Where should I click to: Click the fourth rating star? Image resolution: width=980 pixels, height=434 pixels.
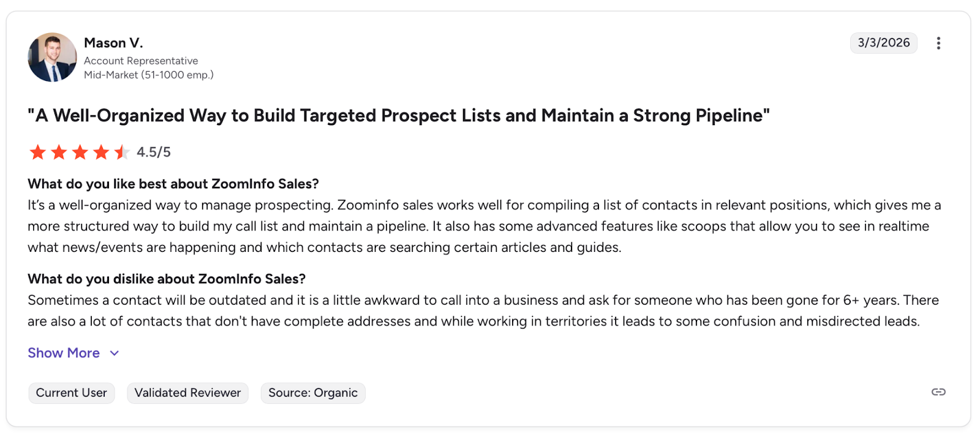click(101, 152)
